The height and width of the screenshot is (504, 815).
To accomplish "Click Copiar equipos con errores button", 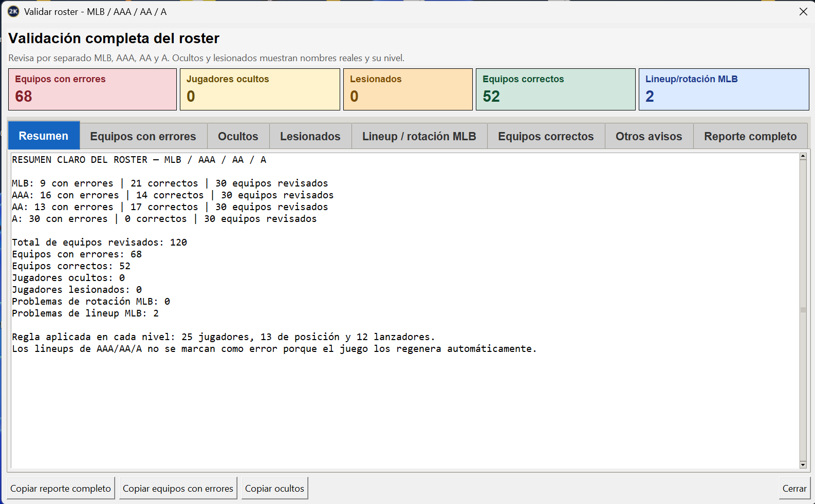I will [178, 488].
